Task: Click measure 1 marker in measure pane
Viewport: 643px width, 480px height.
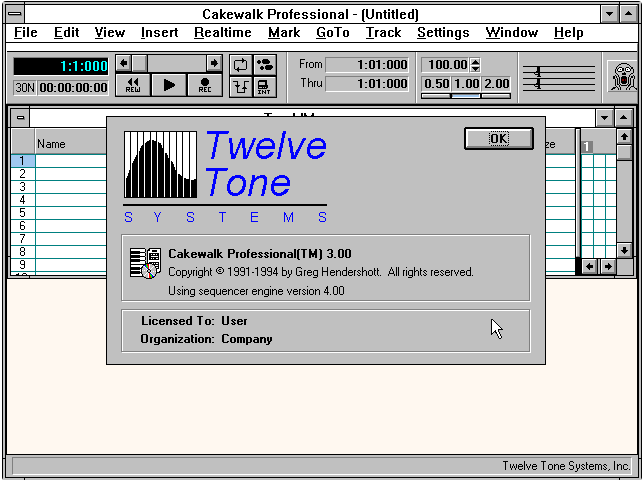Action: click(x=587, y=147)
